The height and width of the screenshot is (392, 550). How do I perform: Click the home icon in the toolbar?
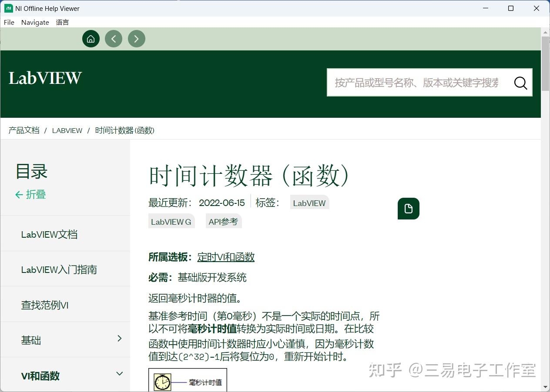coord(91,39)
